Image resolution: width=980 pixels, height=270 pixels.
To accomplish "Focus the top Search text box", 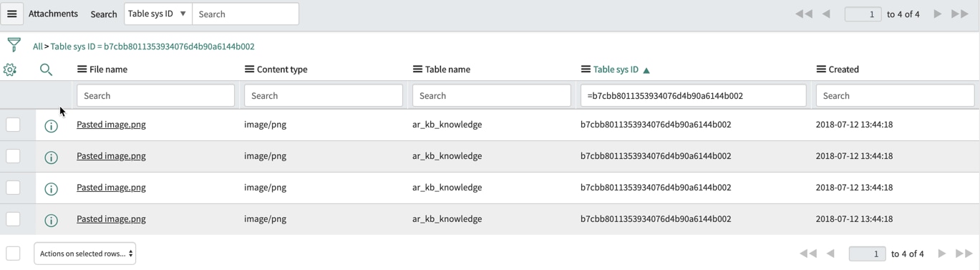I will click(x=246, y=14).
